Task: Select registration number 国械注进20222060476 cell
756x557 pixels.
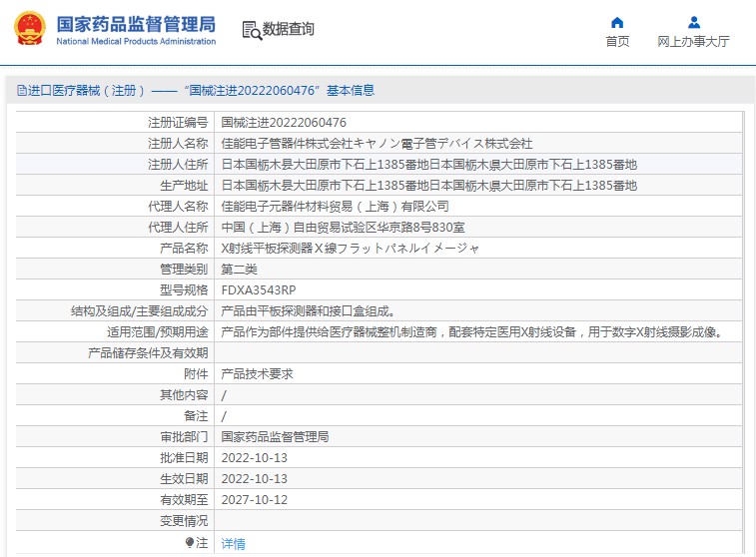Action: (284, 123)
